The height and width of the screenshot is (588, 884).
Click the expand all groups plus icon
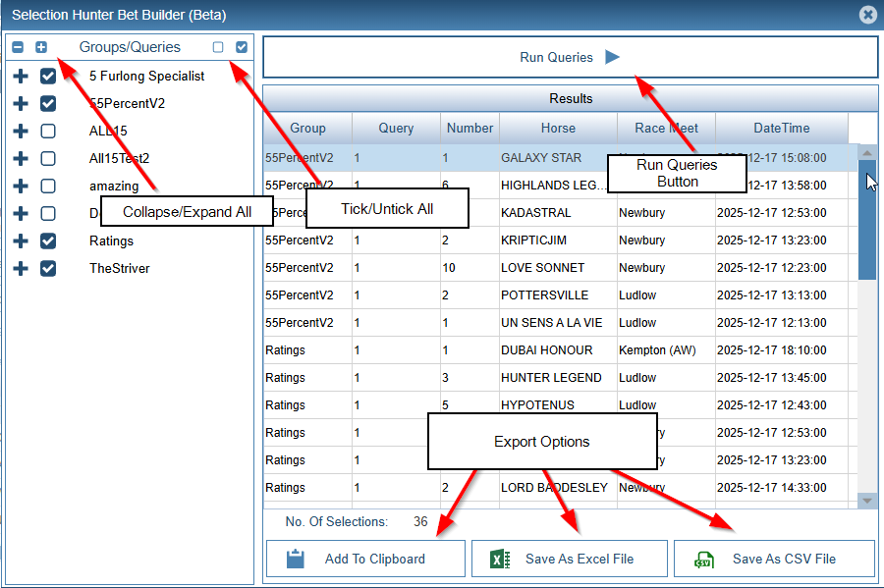(x=41, y=47)
